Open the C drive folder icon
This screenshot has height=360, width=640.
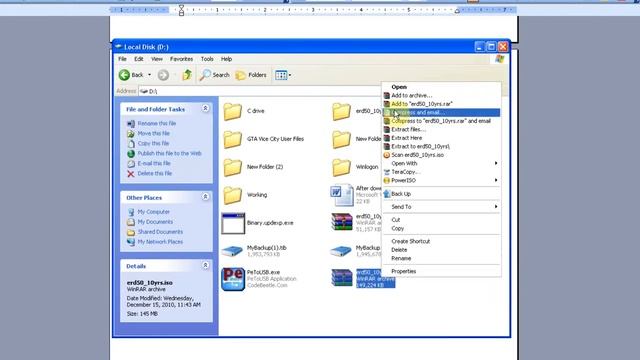(232, 111)
